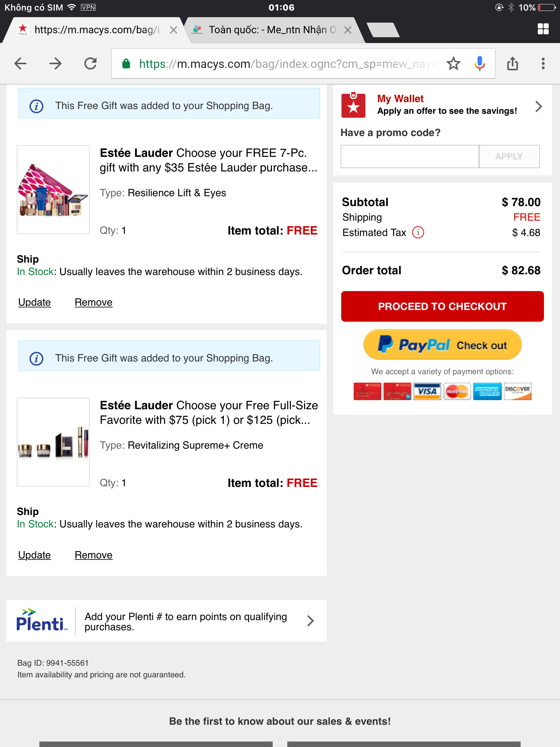Reload the Macy's bag page
Image resolution: width=560 pixels, height=747 pixels.
tap(90, 63)
